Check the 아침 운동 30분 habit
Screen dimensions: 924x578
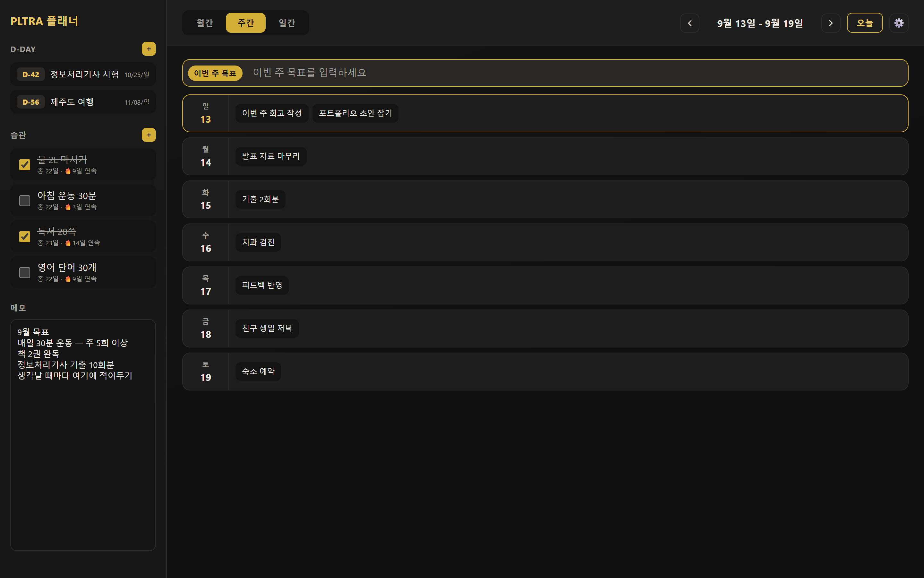point(25,200)
